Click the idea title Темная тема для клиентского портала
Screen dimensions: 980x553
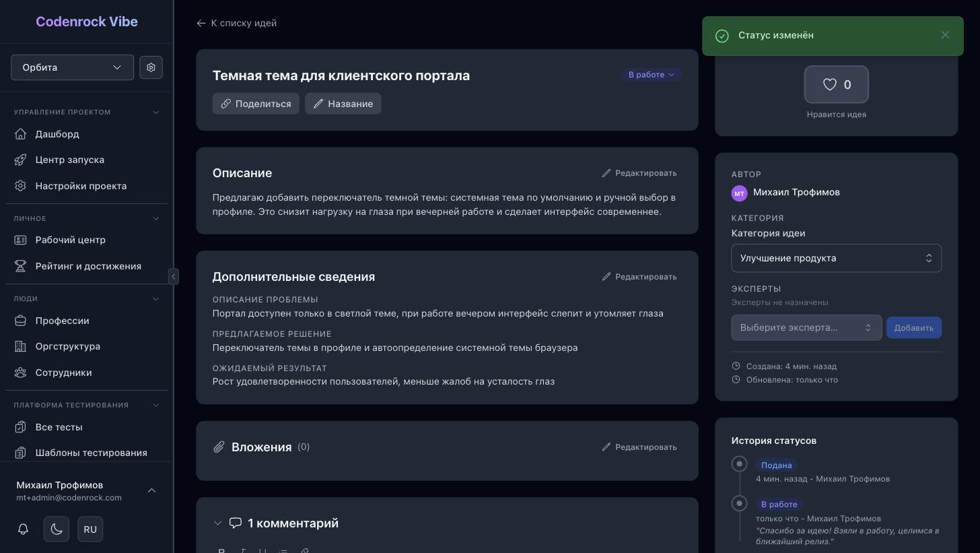(341, 75)
